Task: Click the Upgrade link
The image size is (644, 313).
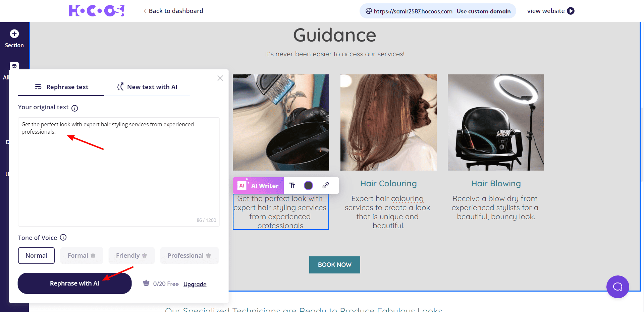Action: coord(195,284)
